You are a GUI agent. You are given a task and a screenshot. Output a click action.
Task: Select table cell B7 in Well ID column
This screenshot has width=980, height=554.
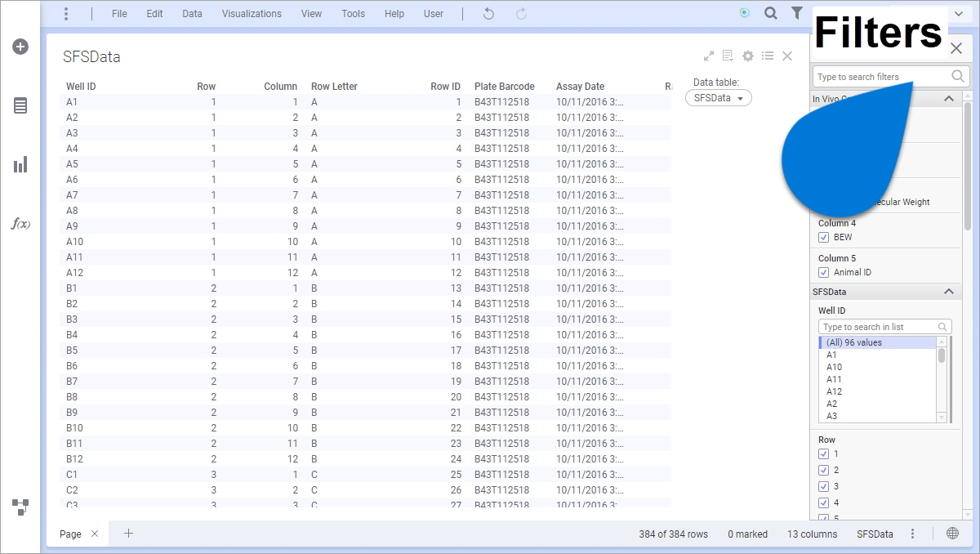pyautogui.click(x=72, y=382)
